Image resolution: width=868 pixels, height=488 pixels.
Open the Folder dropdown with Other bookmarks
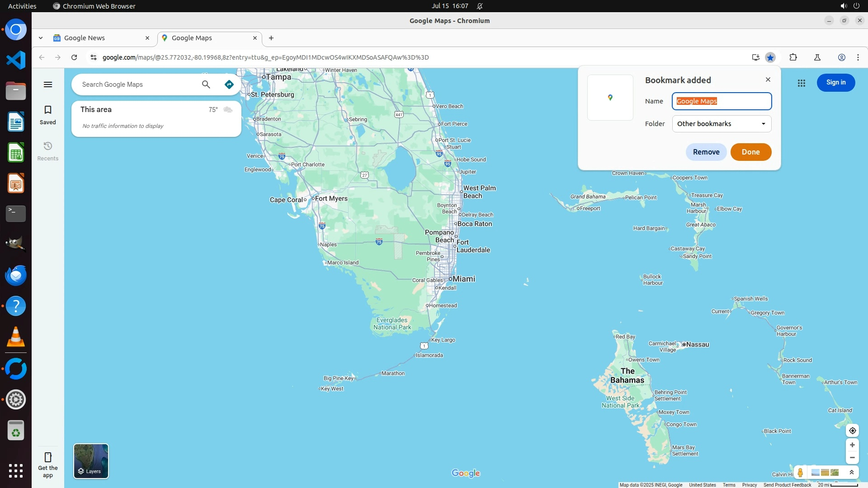pos(722,124)
